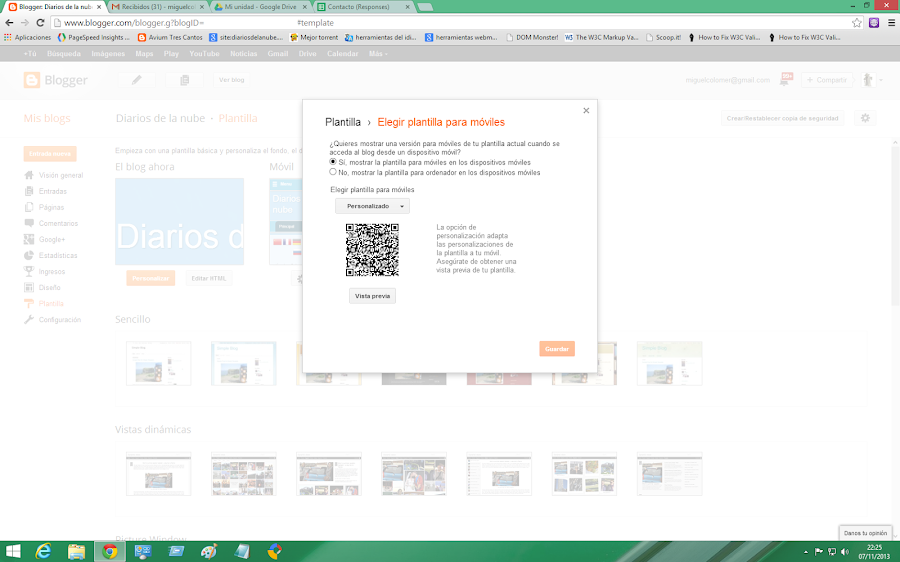Reload the page with refresh icon

coord(40,23)
